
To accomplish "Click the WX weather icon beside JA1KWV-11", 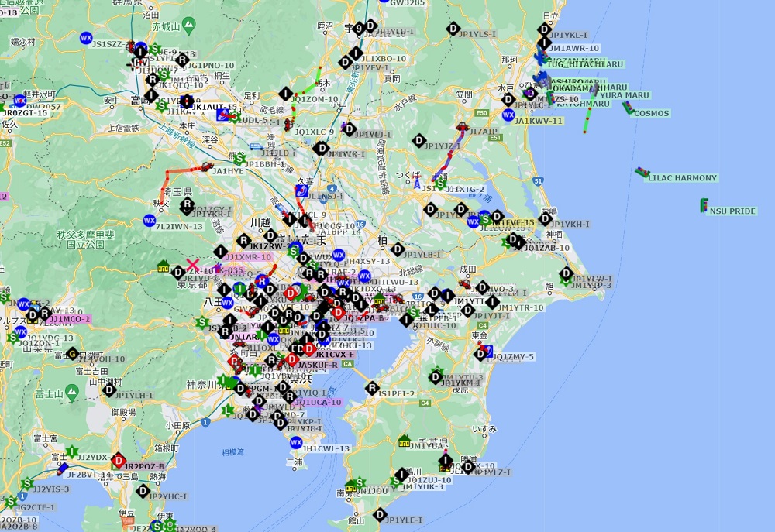I will 508,115.
